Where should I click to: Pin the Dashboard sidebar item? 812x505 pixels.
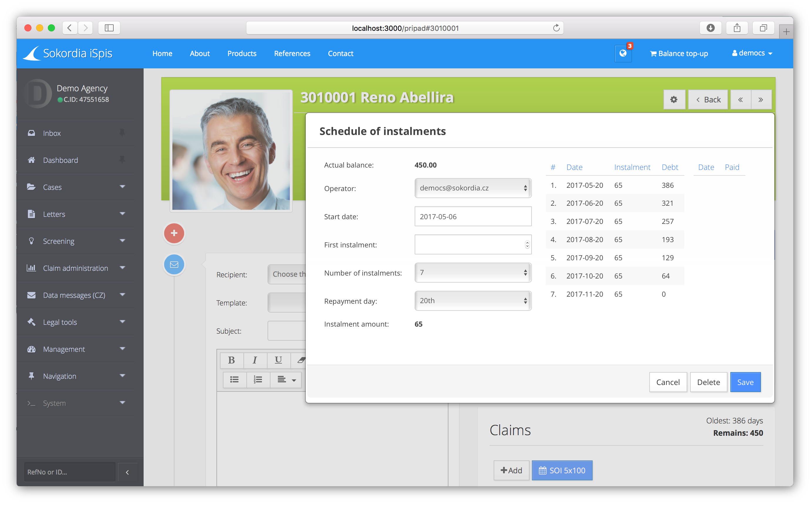pos(122,160)
